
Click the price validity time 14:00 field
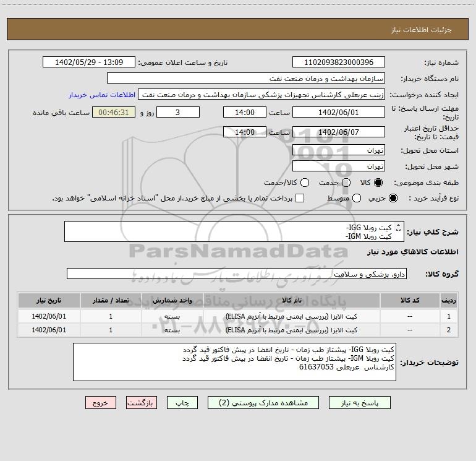pos(245,132)
